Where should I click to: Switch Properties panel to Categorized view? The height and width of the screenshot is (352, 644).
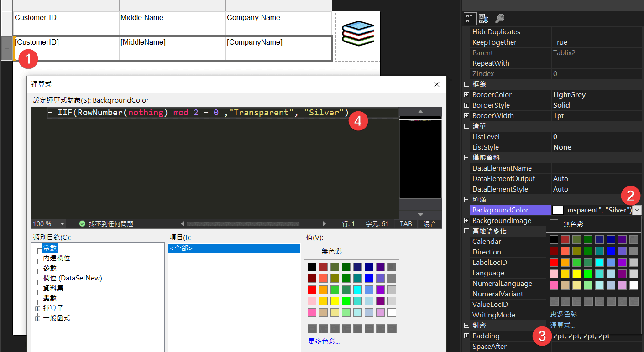[x=471, y=18]
